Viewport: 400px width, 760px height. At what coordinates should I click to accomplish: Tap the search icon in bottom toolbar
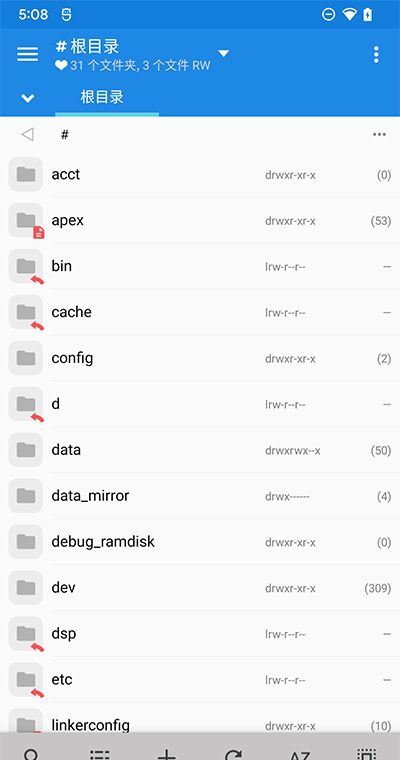(x=32, y=754)
